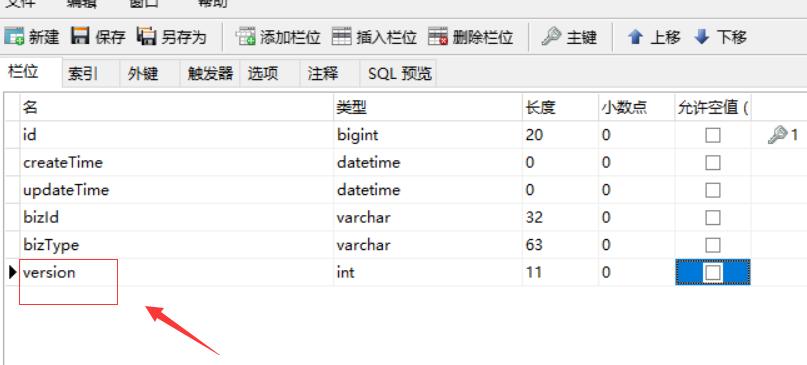Viewport: 807px width, 365px height.
Task: Select the id field name cell
Action: pos(177,135)
